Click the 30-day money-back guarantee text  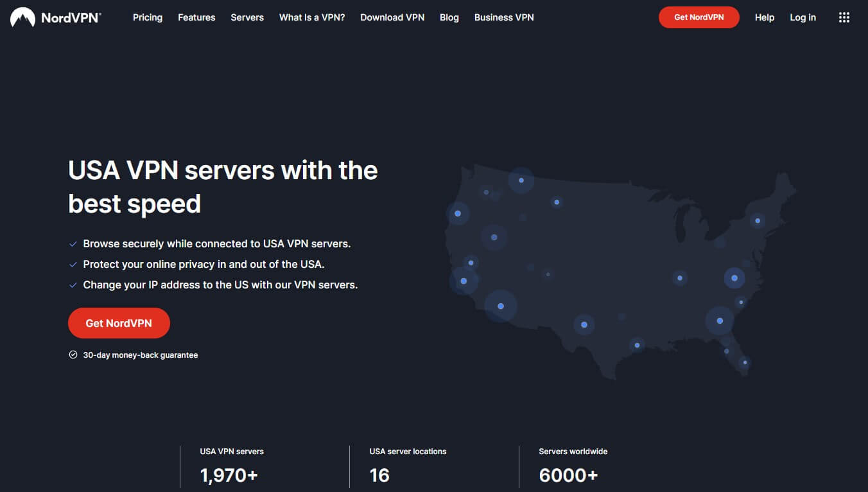point(141,355)
